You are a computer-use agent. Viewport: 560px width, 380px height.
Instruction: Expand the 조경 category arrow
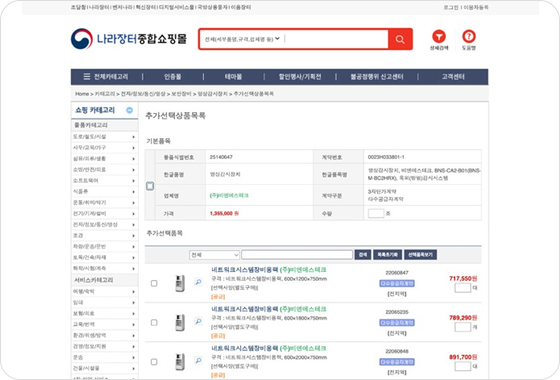pos(134,236)
